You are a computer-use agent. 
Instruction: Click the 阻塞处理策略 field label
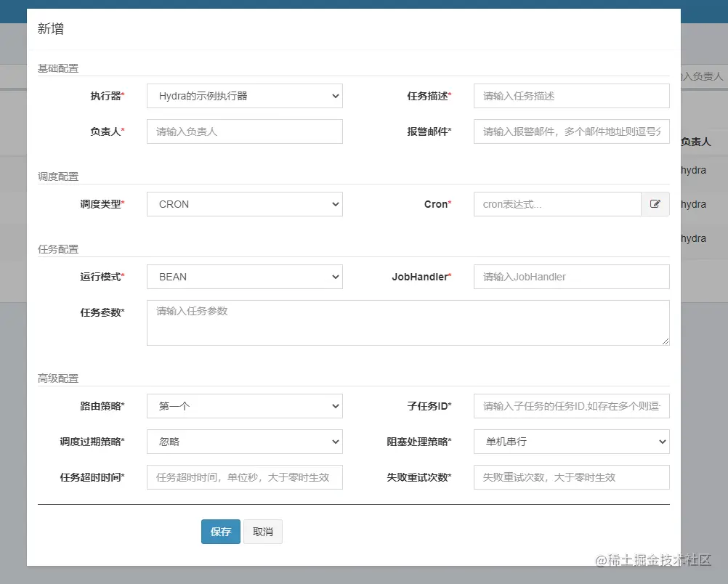click(x=419, y=442)
